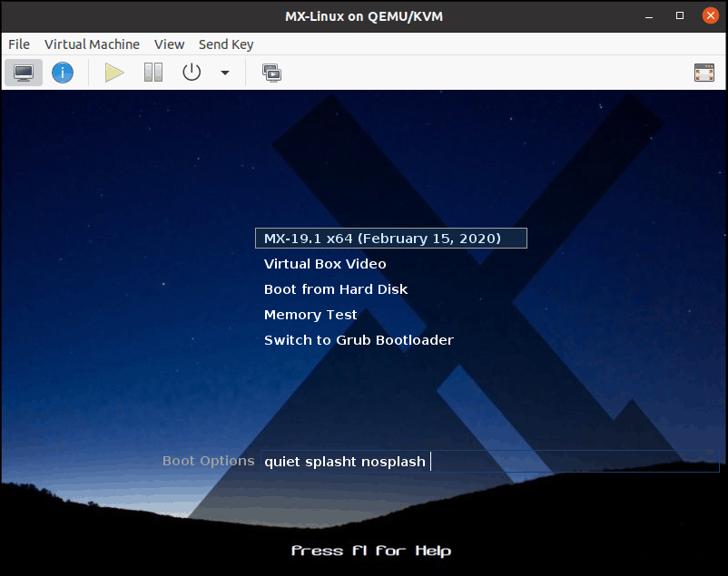This screenshot has width=728, height=576.
Task: Select Switch to Grub Bootloader entry
Action: [x=359, y=340]
